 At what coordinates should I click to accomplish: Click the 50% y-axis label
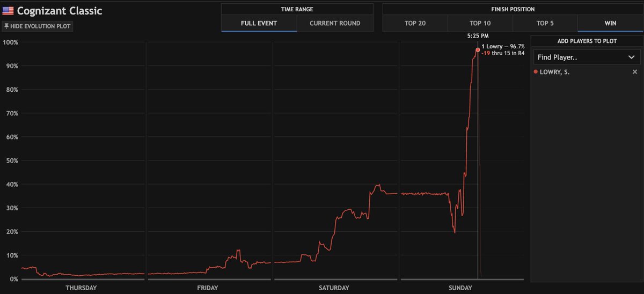(12, 160)
